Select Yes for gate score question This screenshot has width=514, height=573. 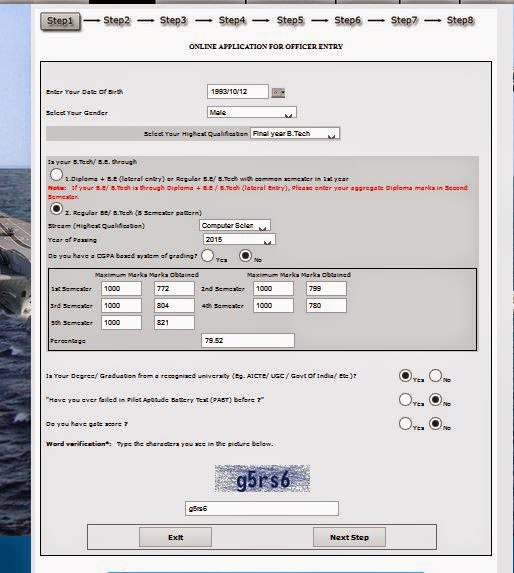click(x=406, y=424)
